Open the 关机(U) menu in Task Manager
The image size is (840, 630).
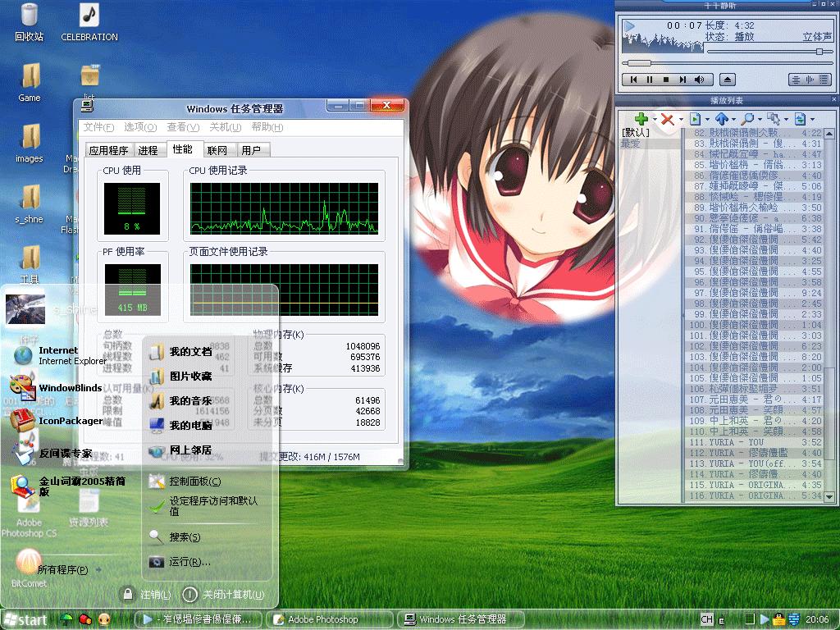coord(225,127)
